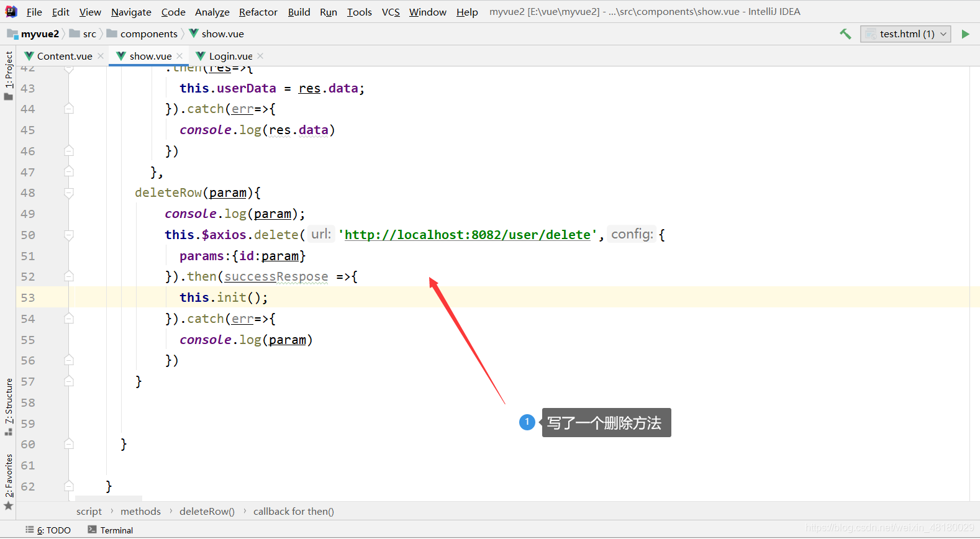980x539 pixels.
Task: Open the Terminal tool window
Action: 111,530
